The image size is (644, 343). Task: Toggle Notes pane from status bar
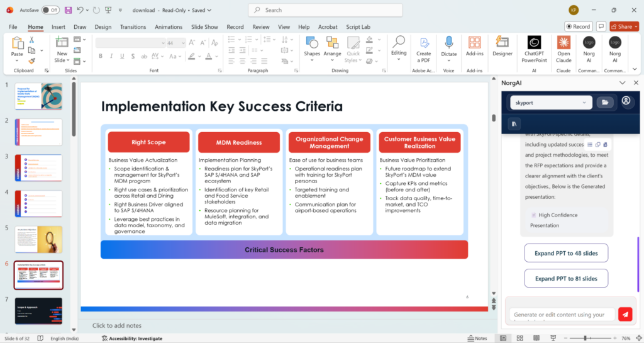[x=476, y=338]
